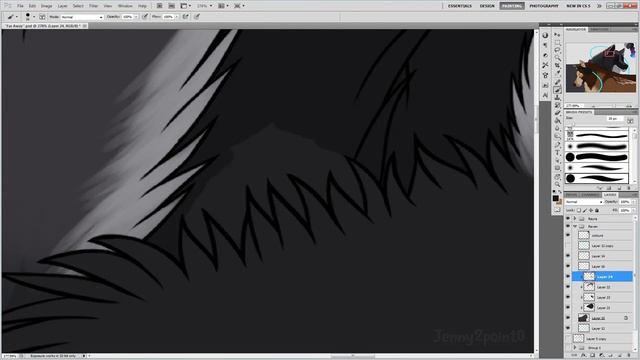Viewport: 640px width, 360px height.
Task: Enable airbrush mode
Action: [186, 17]
